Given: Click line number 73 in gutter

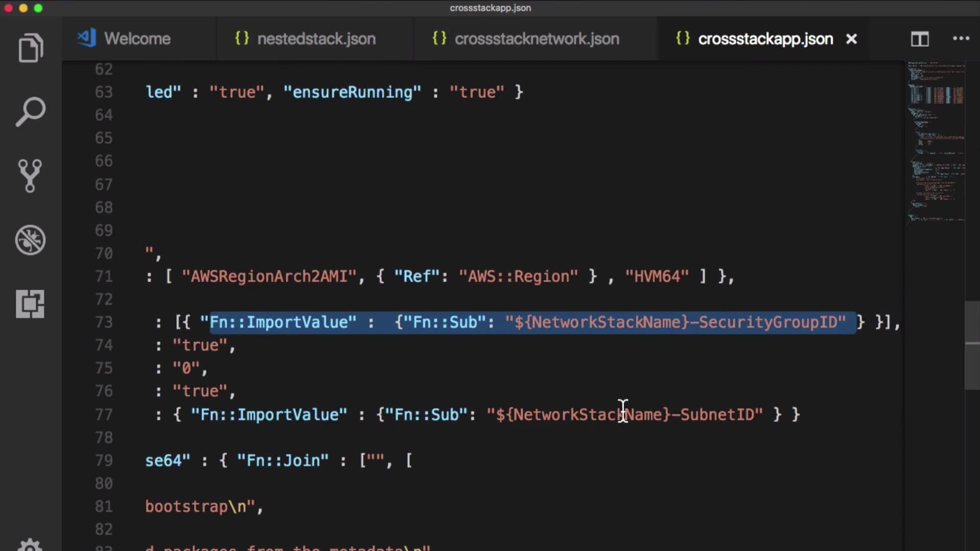Looking at the screenshot, I should coord(104,322).
